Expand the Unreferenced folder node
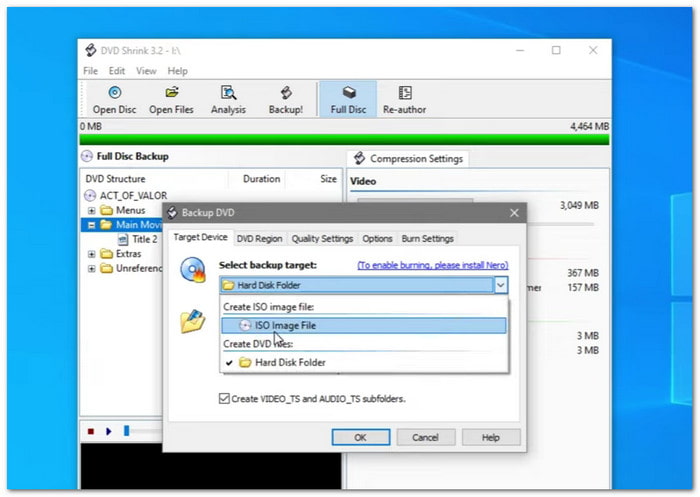700x497 pixels. (92, 269)
